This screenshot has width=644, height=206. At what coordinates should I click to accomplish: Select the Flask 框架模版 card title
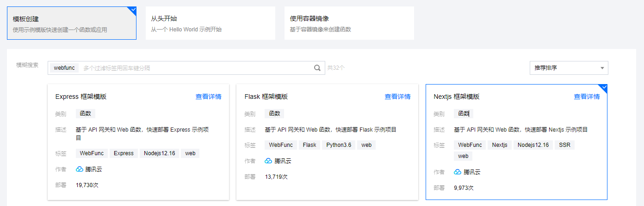coord(266,97)
